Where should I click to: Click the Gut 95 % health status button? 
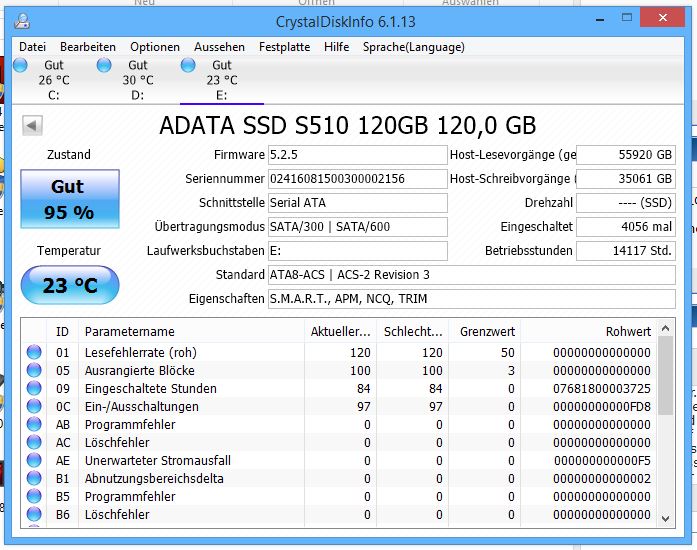pos(70,199)
